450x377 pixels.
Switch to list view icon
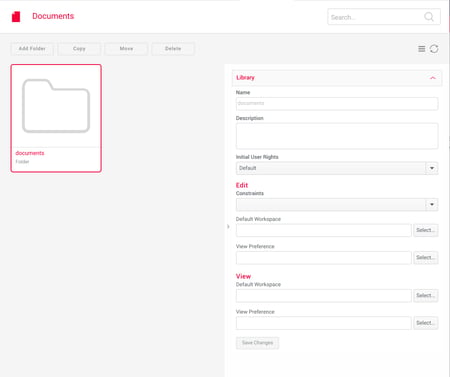click(x=422, y=49)
